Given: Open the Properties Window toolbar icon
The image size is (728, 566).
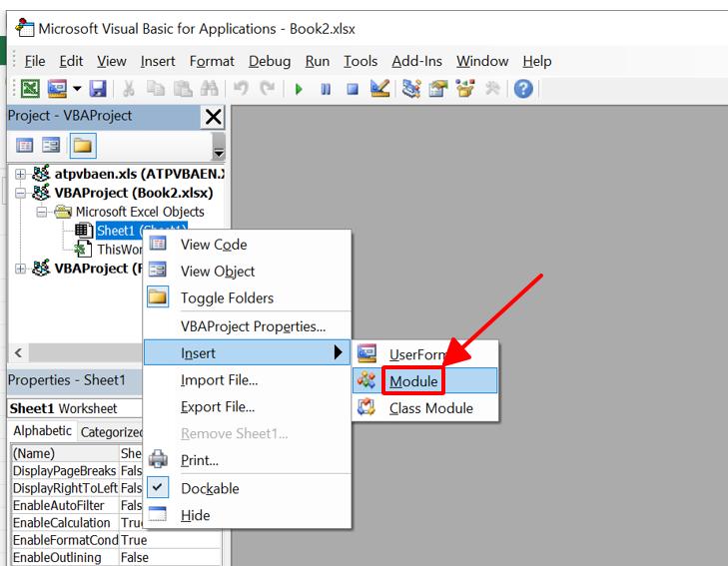Looking at the screenshot, I should (437, 88).
